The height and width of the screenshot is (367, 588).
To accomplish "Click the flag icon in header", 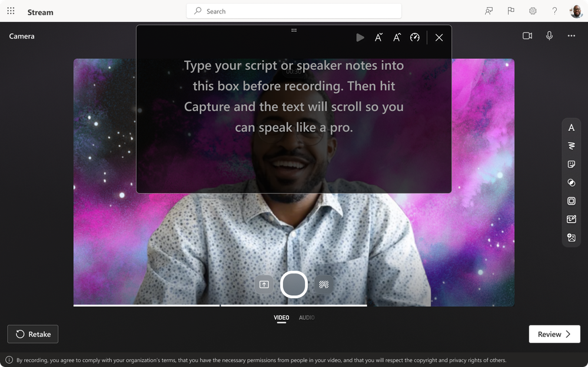I will [511, 11].
